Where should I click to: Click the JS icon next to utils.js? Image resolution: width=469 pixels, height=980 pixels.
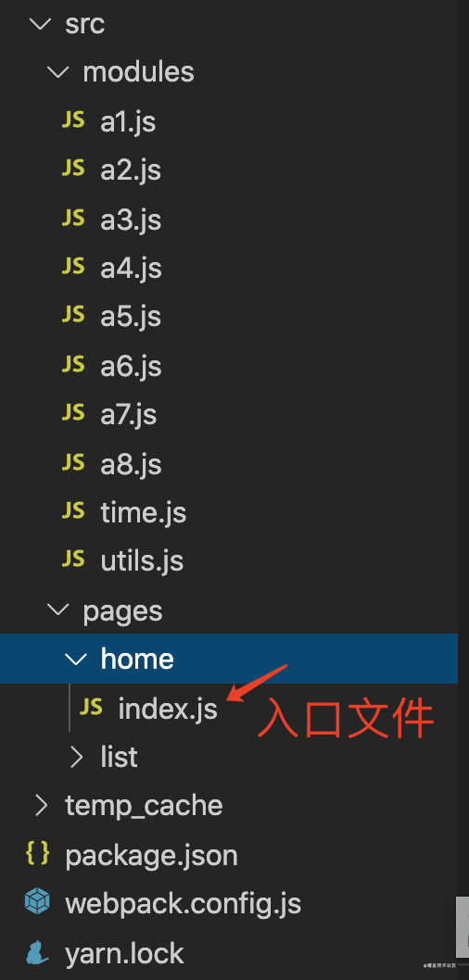pos(73,559)
